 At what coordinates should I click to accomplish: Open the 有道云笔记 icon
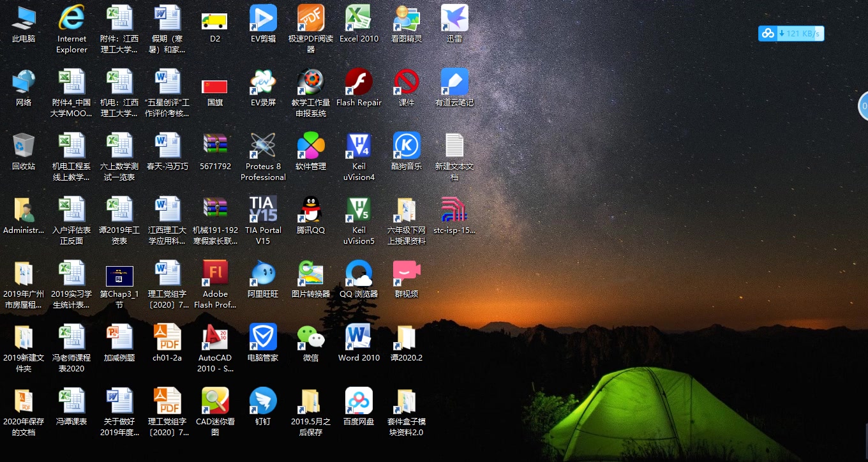coord(454,82)
